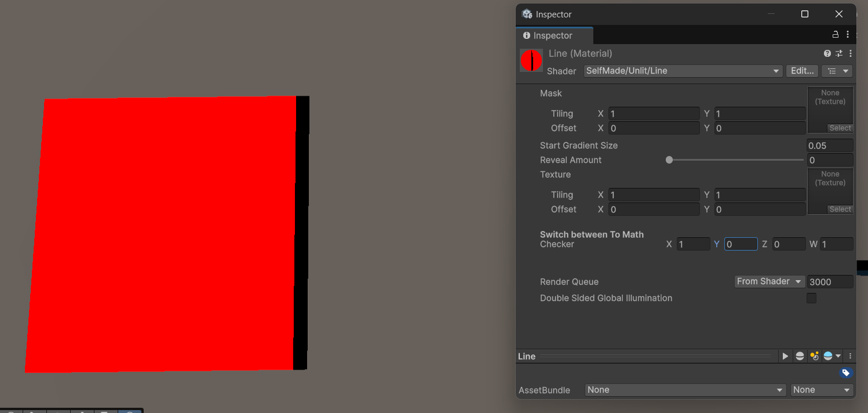Viewport: 868px width, 413px height.
Task: Click the Inspector lock icon
Action: [x=835, y=35]
